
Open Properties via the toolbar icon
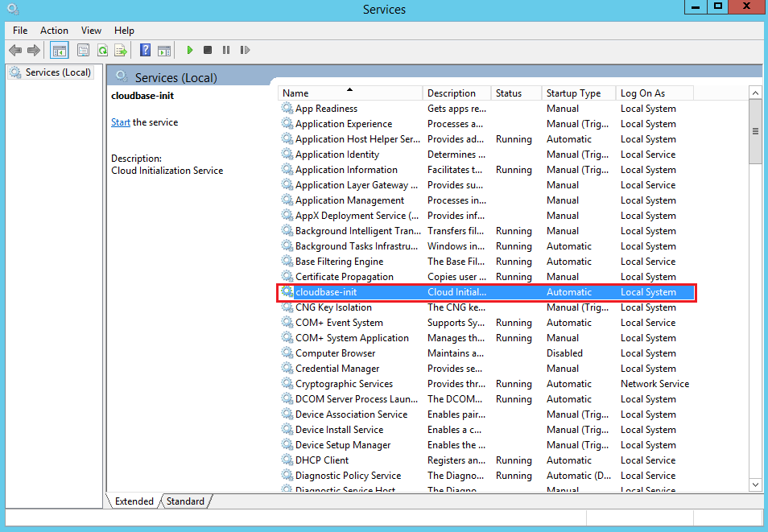[x=83, y=50]
